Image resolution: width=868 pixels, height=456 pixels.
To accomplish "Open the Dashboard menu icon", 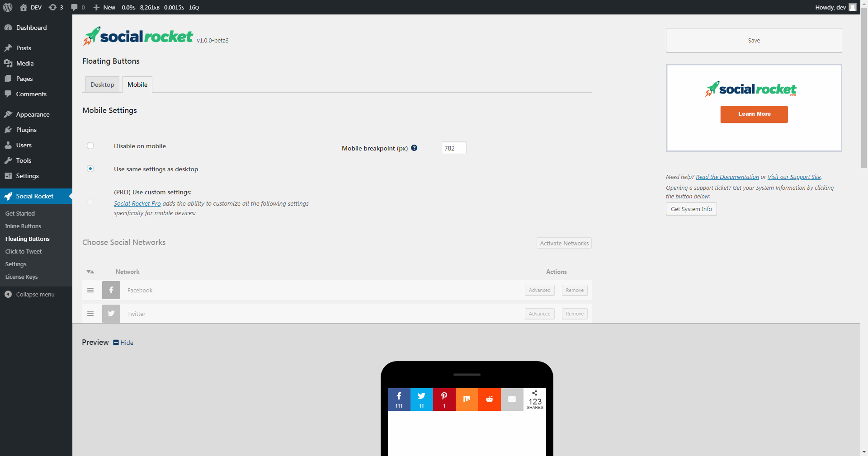I will point(8,28).
